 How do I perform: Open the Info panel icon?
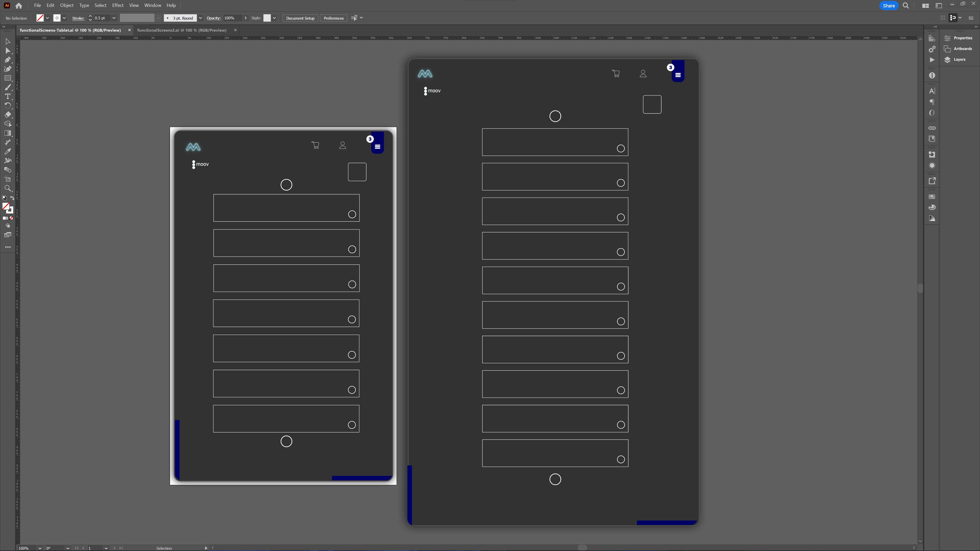(932, 75)
